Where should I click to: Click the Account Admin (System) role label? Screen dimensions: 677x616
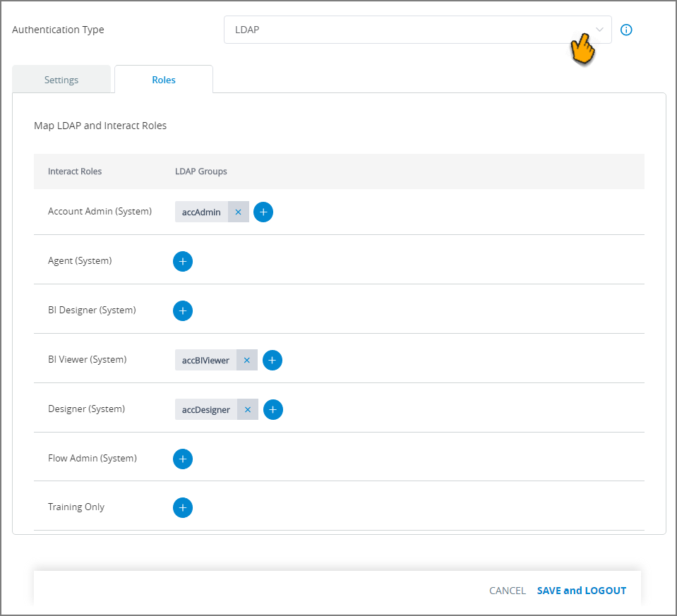pos(100,211)
